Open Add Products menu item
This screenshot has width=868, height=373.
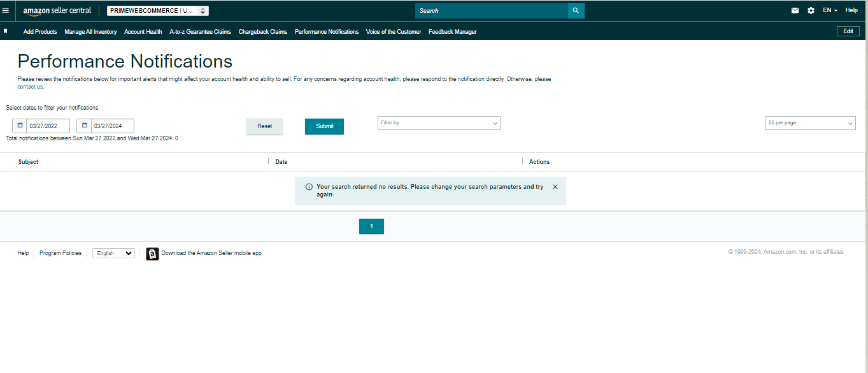click(40, 32)
